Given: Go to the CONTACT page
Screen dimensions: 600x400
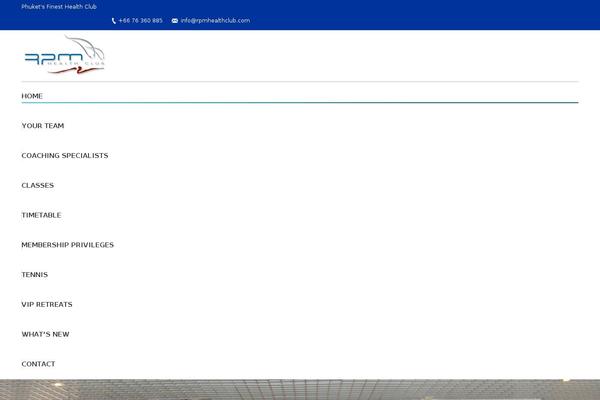Looking at the screenshot, I should coord(38,364).
